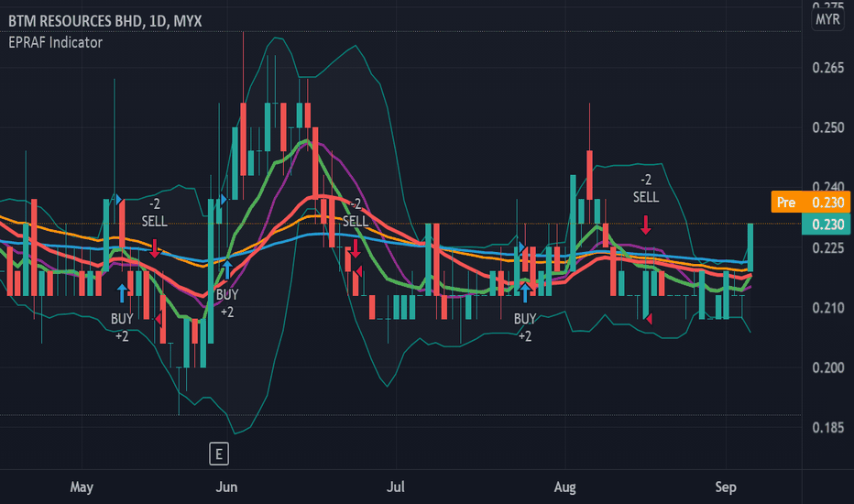Select the BTM RESOURCES BHD symbol title
This screenshot has width=854, height=504.
[105, 21]
